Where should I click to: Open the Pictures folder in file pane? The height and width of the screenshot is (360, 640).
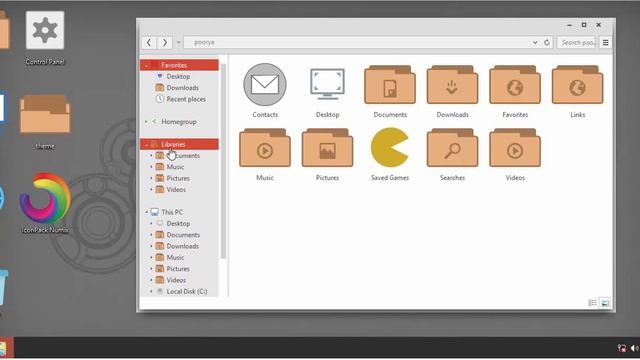click(x=327, y=148)
